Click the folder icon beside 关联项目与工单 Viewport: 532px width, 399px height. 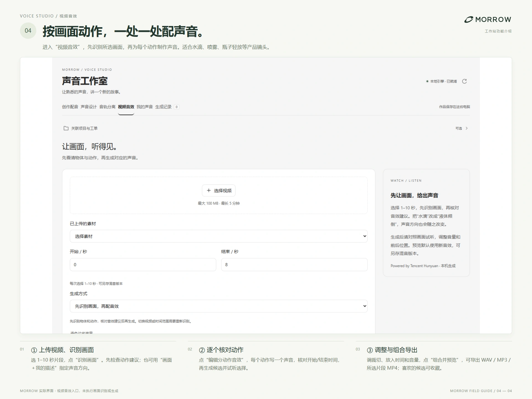click(66, 128)
